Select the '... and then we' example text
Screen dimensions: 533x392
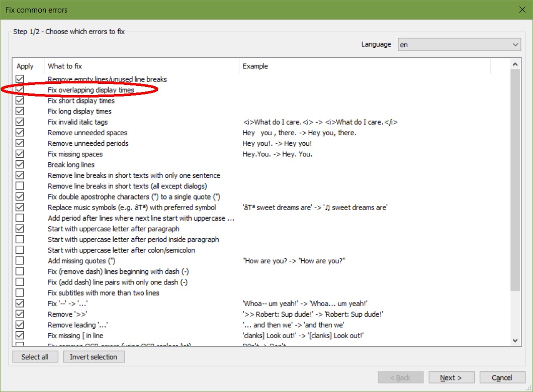click(x=293, y=325)
